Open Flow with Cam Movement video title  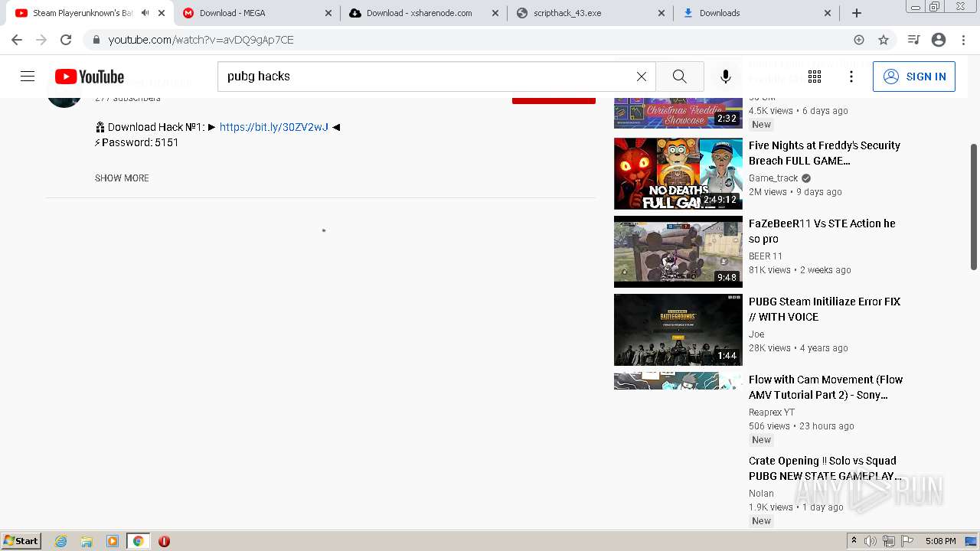pyautogui.click(x=826, y=387)
